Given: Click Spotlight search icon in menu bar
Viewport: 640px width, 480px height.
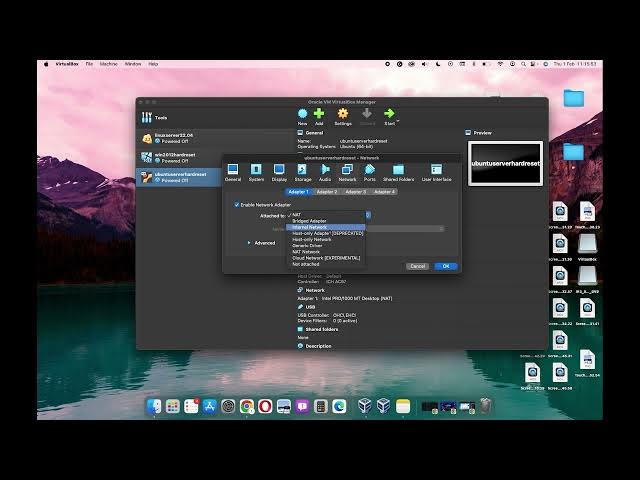Looking at the screenshot, I should (523, 64).
